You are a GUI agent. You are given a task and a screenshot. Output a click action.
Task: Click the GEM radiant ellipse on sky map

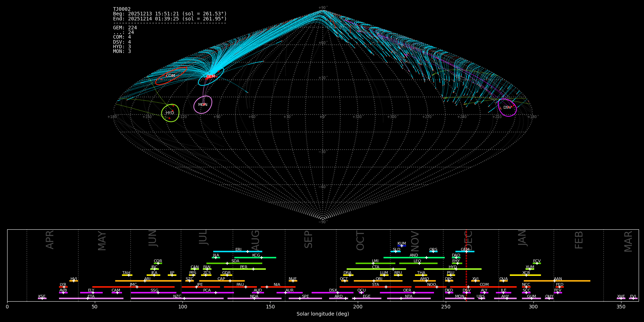pos(211,77)
